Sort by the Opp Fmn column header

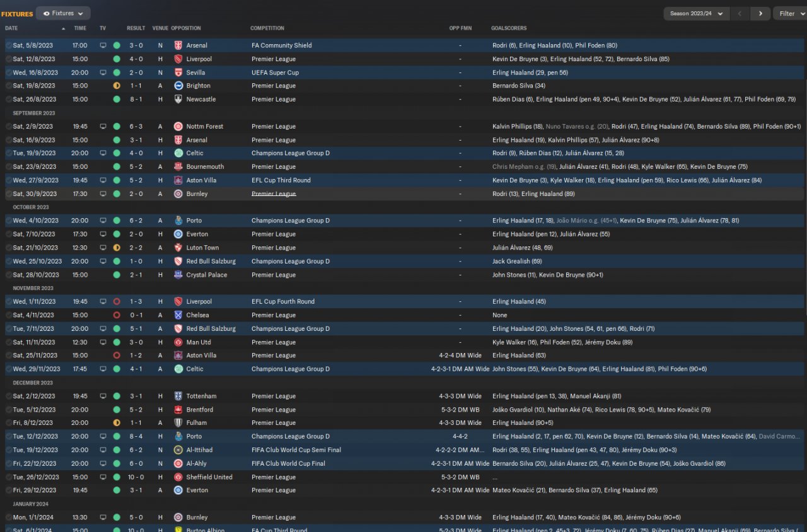(460, 28)
